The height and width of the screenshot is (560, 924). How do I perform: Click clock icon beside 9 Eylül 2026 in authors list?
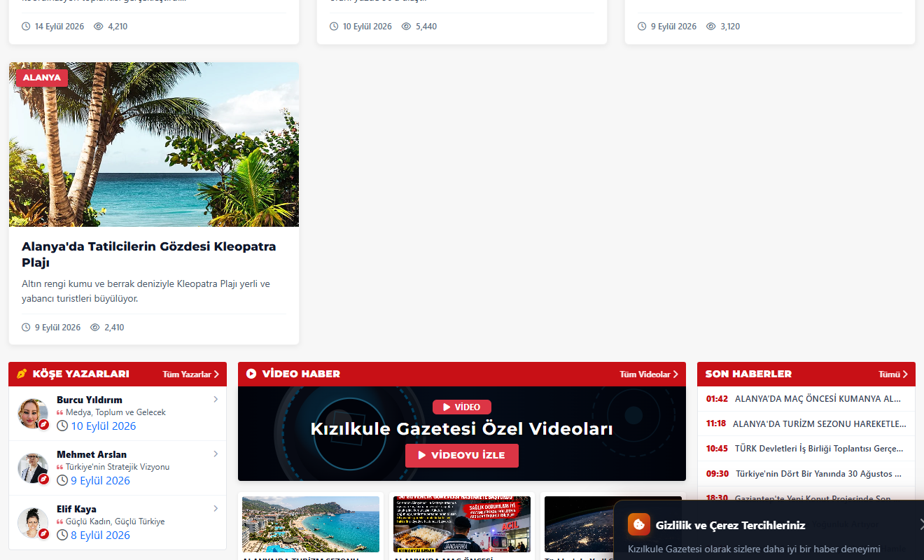(62, 481)
